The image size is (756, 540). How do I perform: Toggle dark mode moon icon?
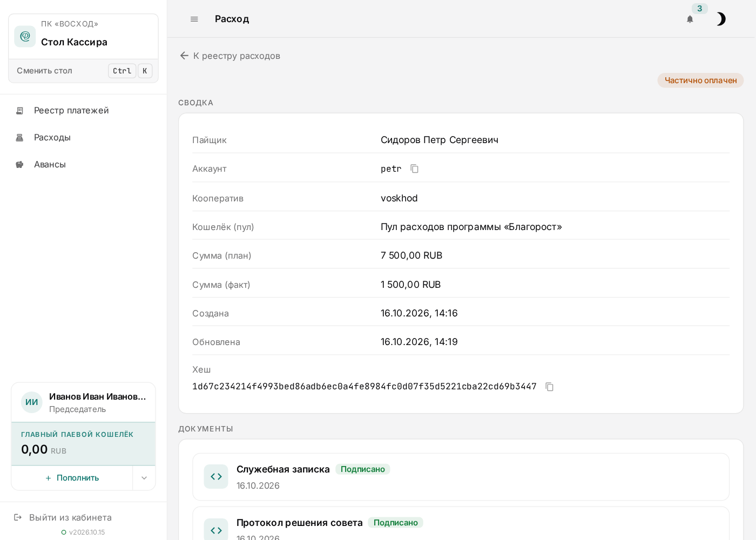tap(721, 19)
